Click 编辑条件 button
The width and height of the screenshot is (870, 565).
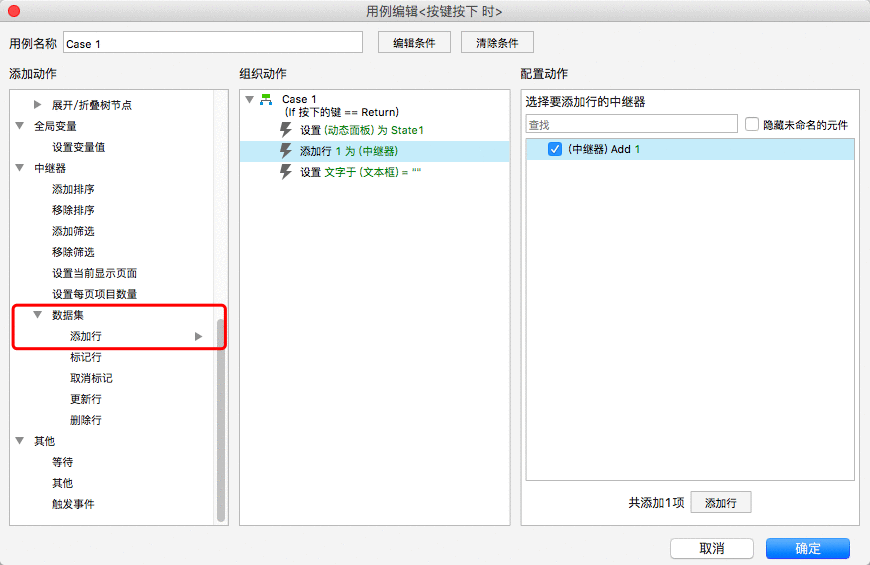pos(414,43)
